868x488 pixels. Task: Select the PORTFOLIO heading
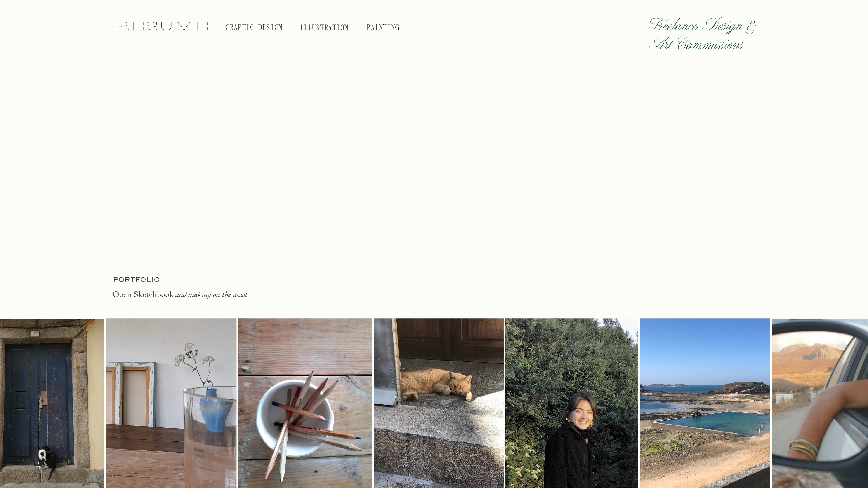(137, 279)
